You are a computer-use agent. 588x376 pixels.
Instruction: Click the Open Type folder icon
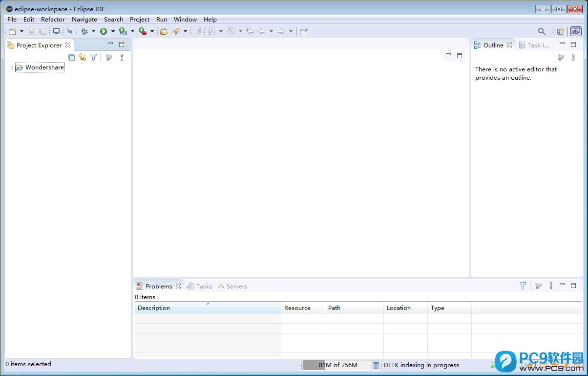(164, 31)
